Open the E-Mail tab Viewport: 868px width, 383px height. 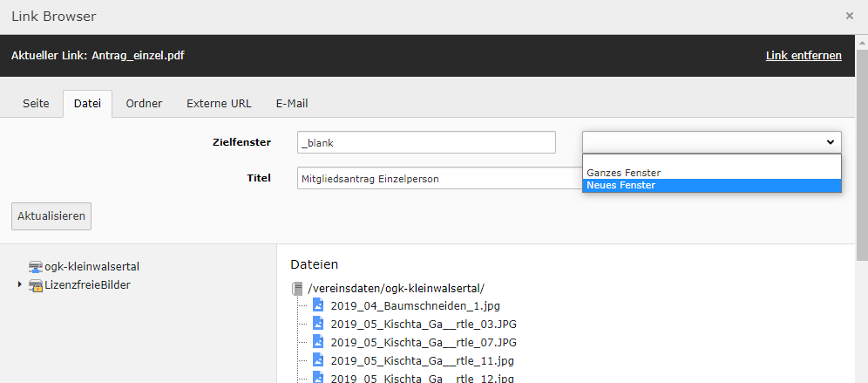point(292,103)
